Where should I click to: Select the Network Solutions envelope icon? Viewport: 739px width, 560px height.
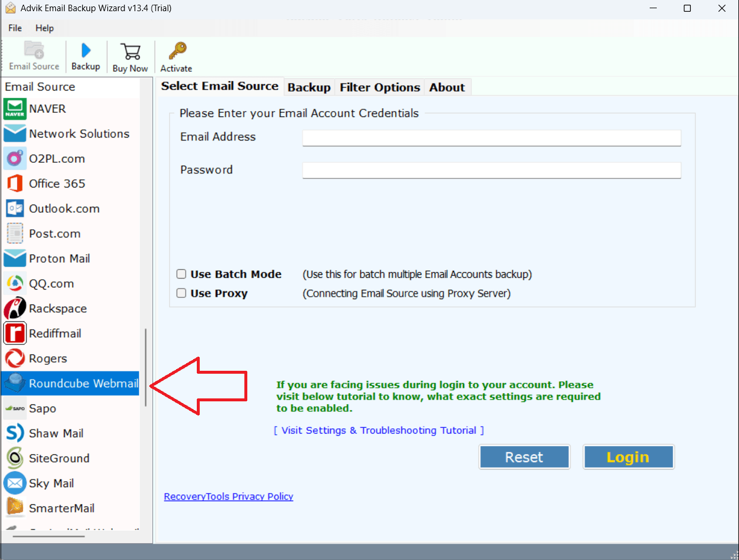click(15, 134)
